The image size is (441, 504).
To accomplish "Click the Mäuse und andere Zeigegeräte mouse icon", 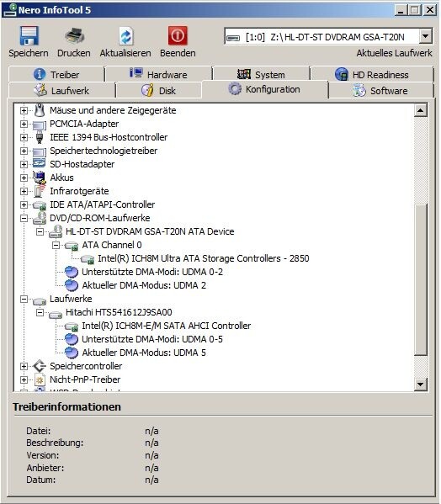I will click(x=40, y=110).
